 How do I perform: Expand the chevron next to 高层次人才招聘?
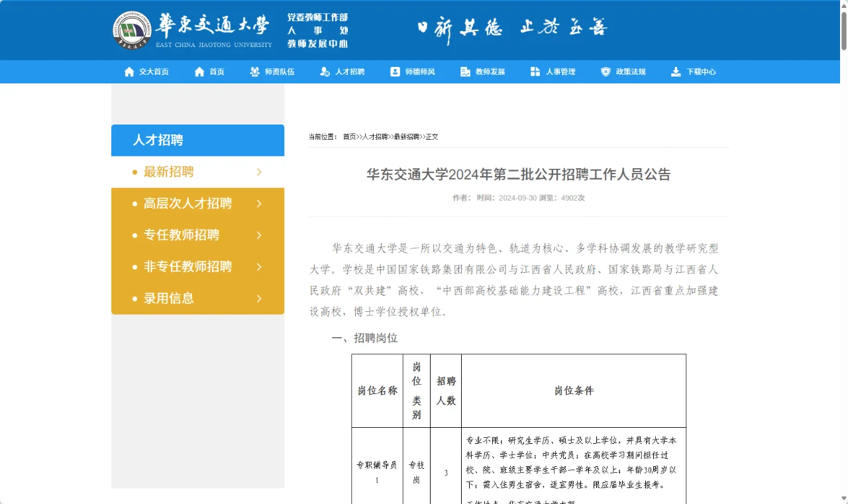(259, 203)
